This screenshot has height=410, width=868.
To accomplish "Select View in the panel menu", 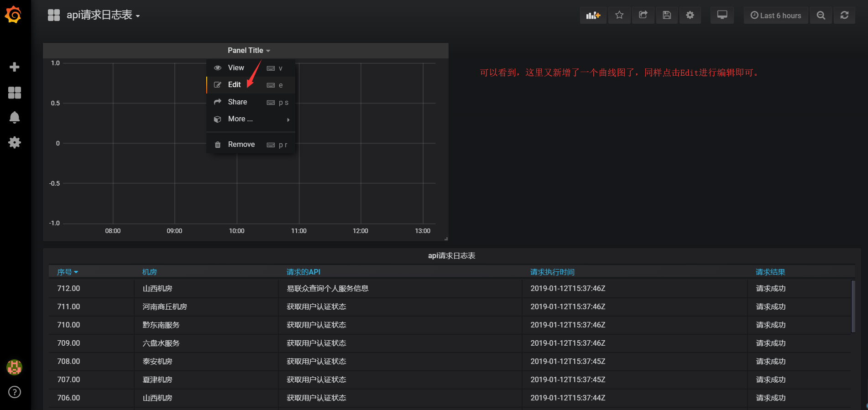I will (251, 68).
